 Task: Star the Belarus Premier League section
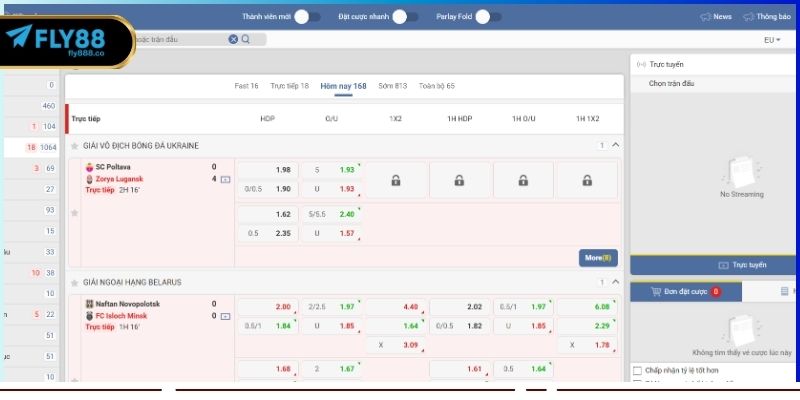point(74,283)
